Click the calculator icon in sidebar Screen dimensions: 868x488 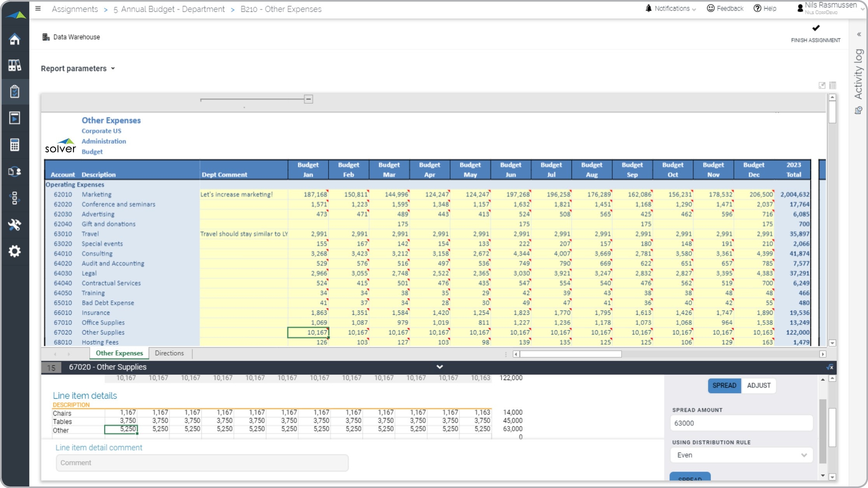coord(14,145)
